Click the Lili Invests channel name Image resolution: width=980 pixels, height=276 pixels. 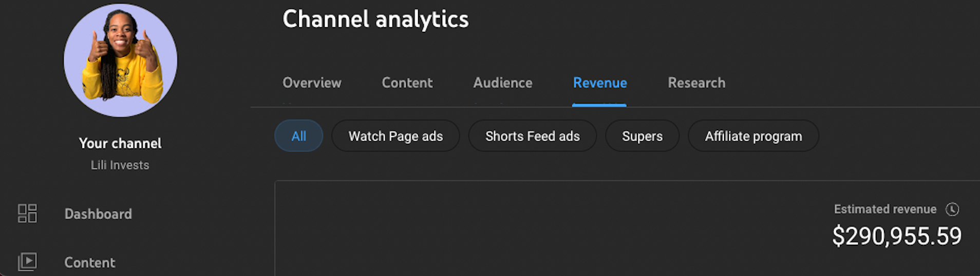tap(120, 165)
